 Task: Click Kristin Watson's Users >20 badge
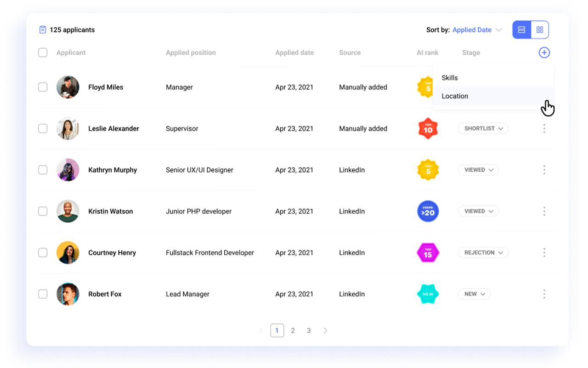(x=428, y=211)
